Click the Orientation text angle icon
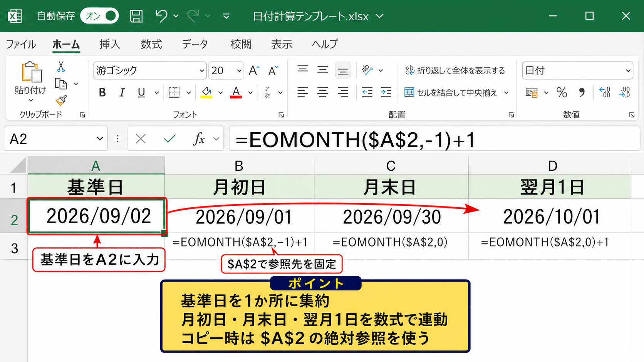Viewport: 644px width, 362px height. pos(367,70)
